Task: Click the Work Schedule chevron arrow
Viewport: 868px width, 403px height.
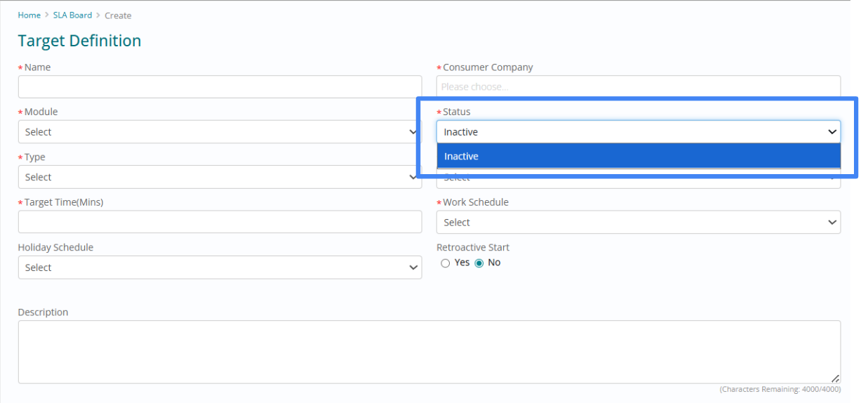Action: pos(832,223)
